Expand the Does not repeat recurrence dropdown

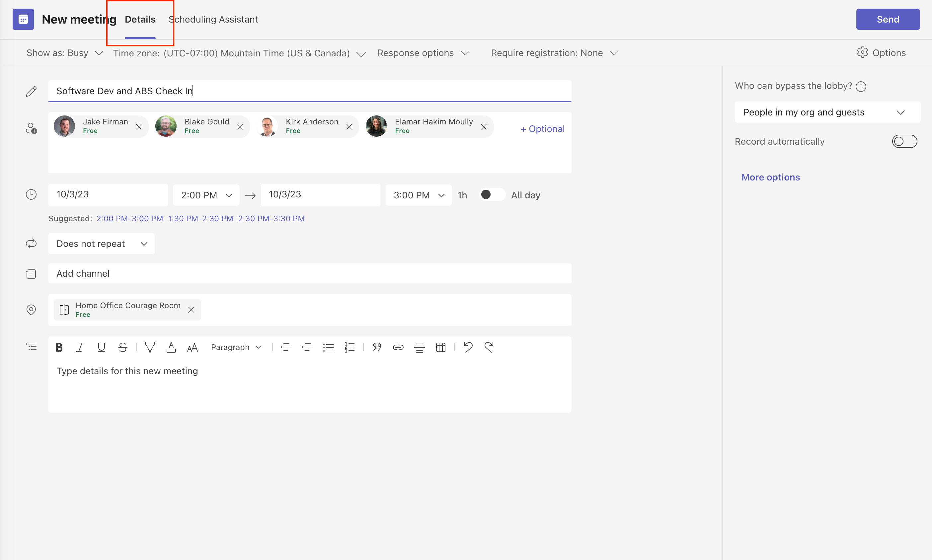click(x=101, y=244)
